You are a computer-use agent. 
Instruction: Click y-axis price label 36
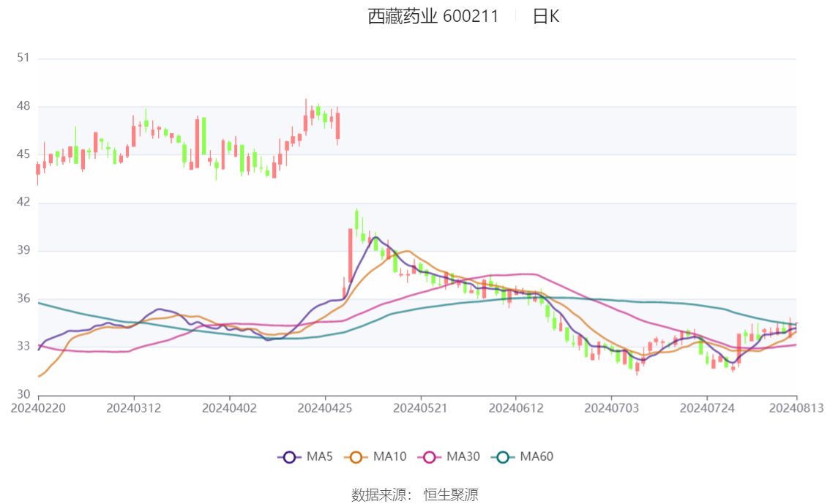(23, 298)
